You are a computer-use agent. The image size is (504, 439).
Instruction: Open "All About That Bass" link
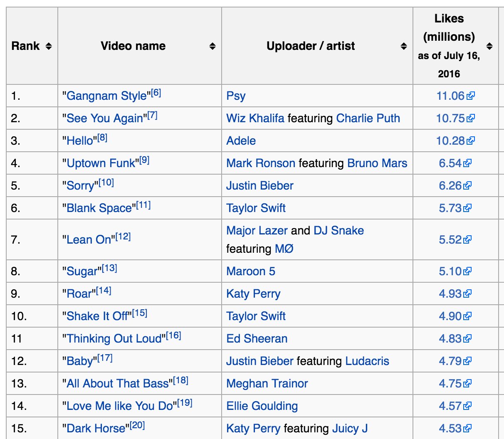(x=118, y=384)
